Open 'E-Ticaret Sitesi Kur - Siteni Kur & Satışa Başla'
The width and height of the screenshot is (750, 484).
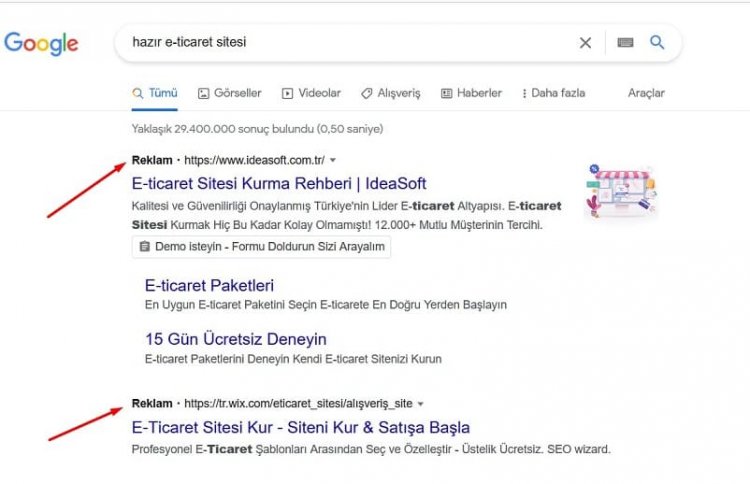click(301, 427)
